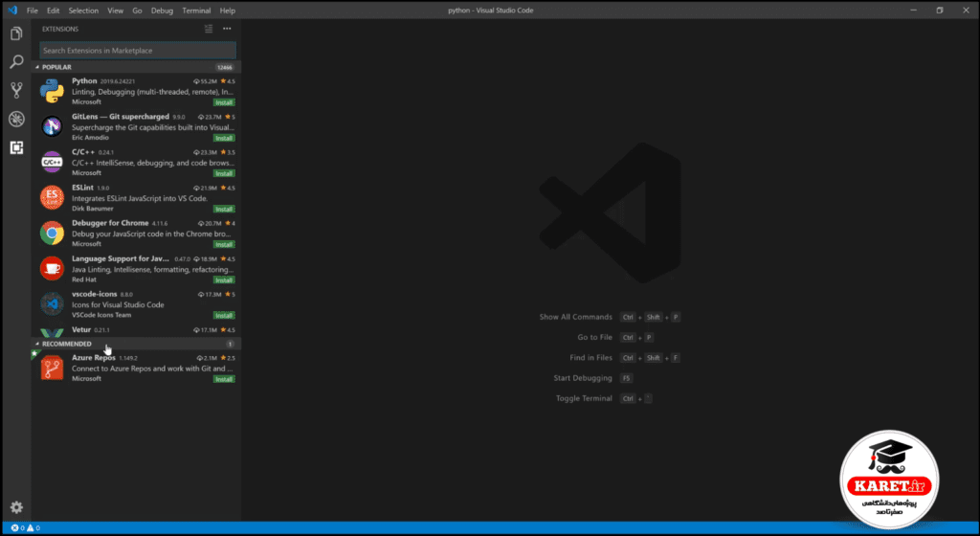Click the Start Debugging shortcut hint

(x=593, y=378)
